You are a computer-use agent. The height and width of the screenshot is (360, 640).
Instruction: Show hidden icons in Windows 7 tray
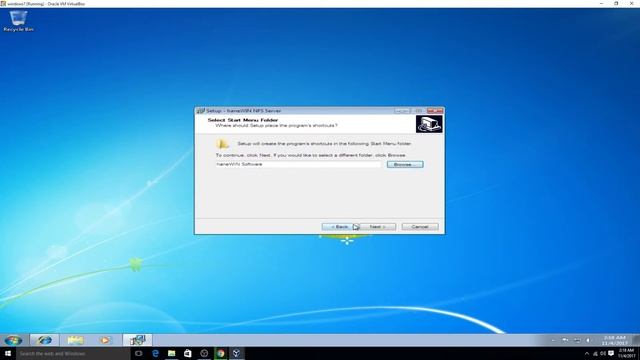[554, 340]
